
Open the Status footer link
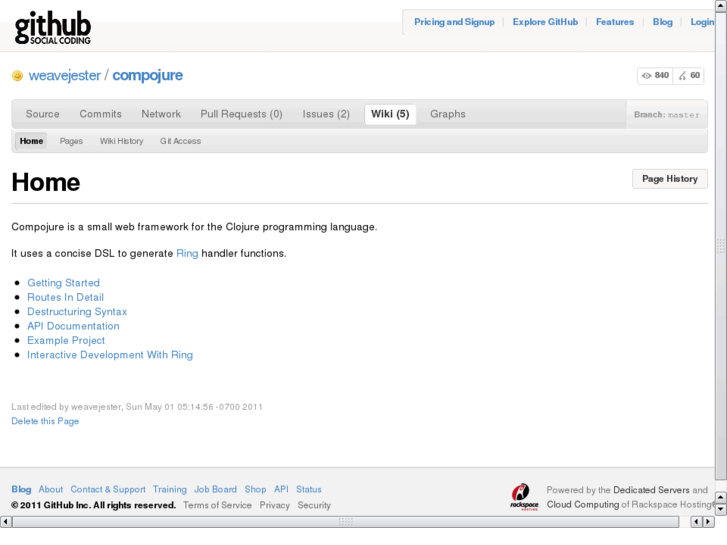click(x=309, y=489)
